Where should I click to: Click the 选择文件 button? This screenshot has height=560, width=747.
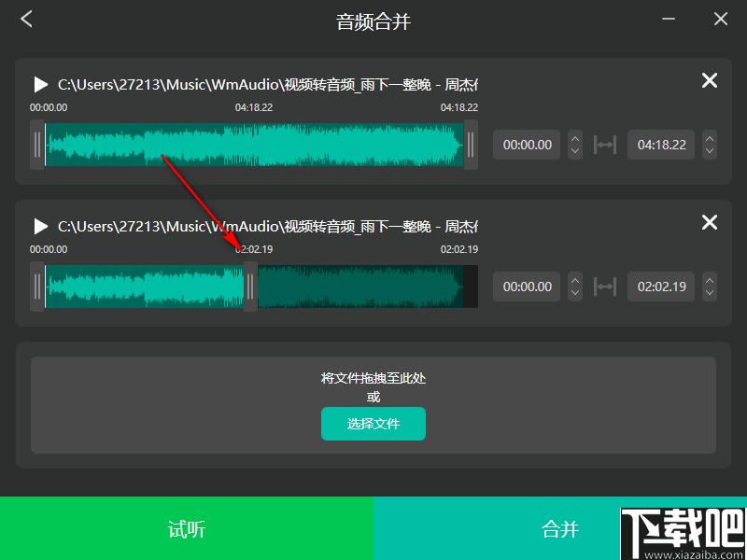click(373, 424)
